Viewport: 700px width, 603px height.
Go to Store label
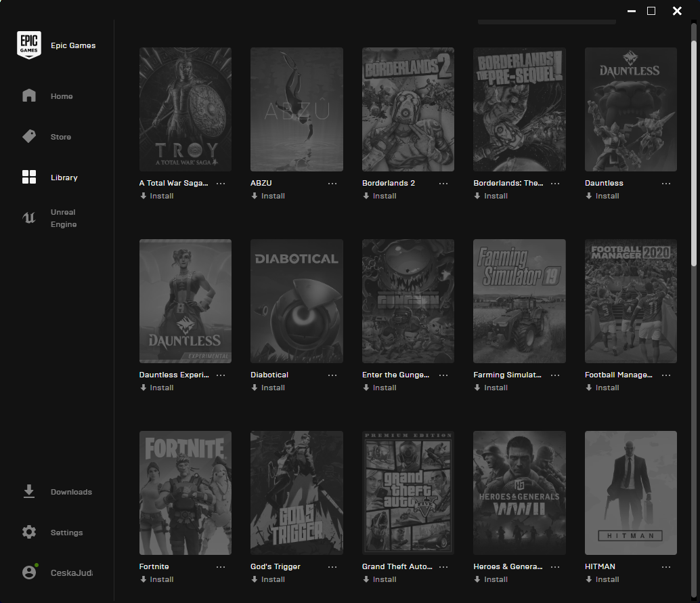click(x=61, y=137)
